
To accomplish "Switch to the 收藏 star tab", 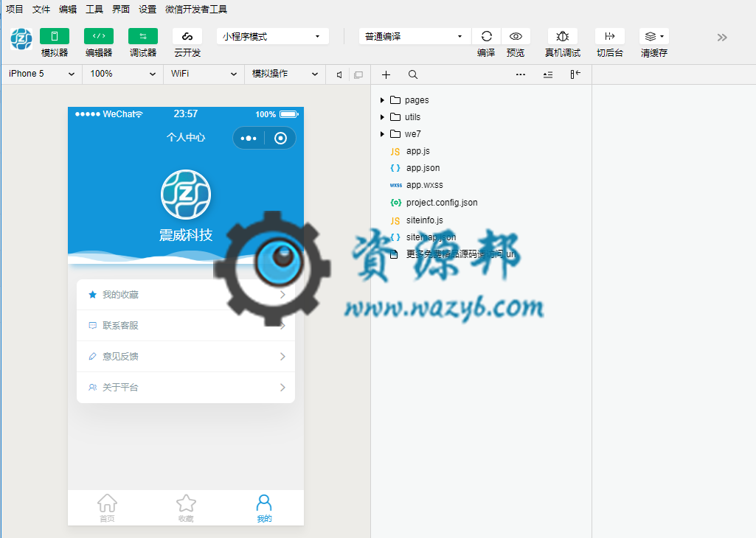I will [x=186, y=508].
